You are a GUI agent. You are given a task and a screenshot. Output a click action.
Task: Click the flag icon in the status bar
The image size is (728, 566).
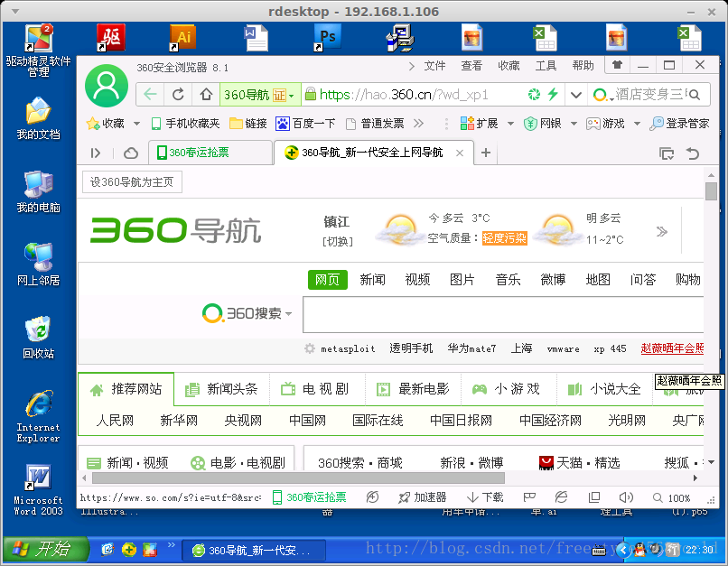[x=529, y=497]
